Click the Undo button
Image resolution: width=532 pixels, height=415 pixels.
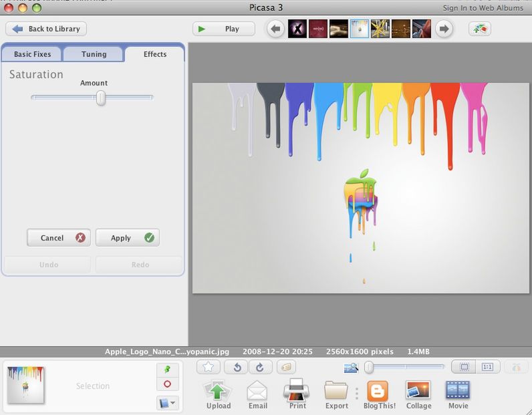click(x=47, y=265)
